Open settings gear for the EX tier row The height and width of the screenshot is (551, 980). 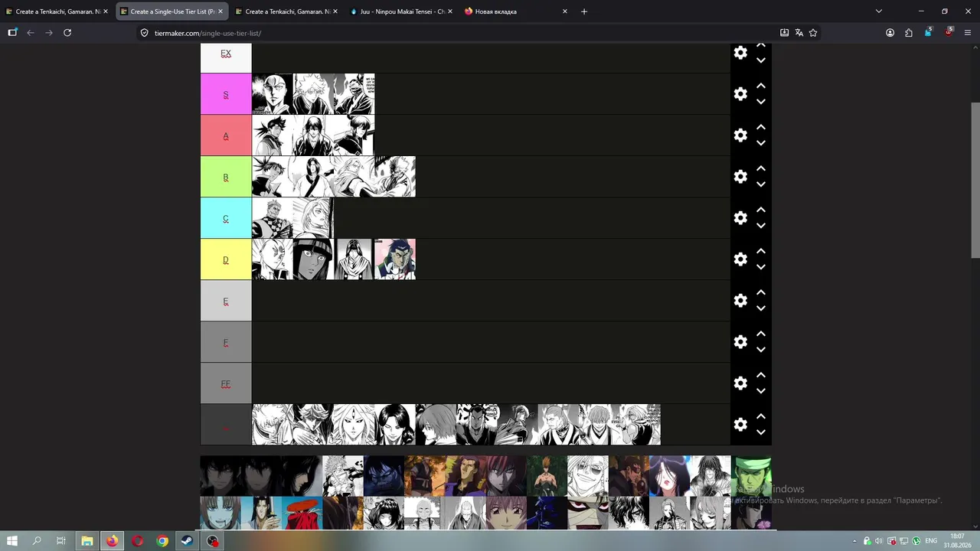click(x=740, y=53)
